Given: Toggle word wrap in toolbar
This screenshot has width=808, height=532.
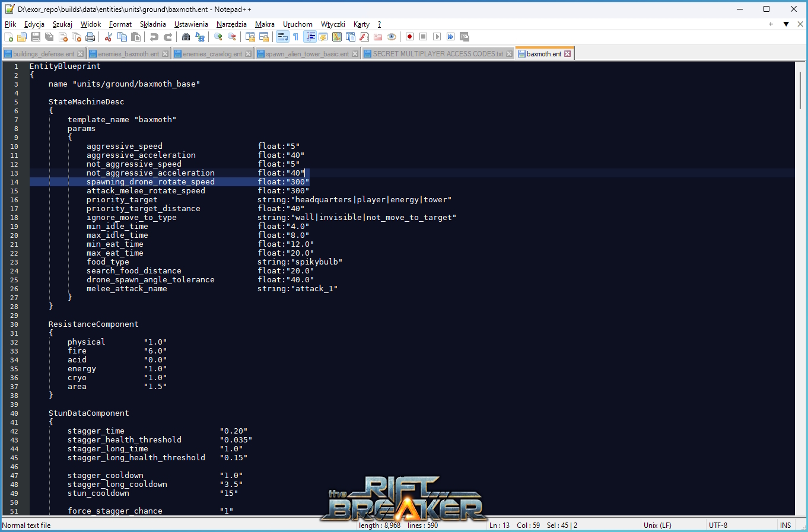Looking at the screenshot, I should pos(282,37).
